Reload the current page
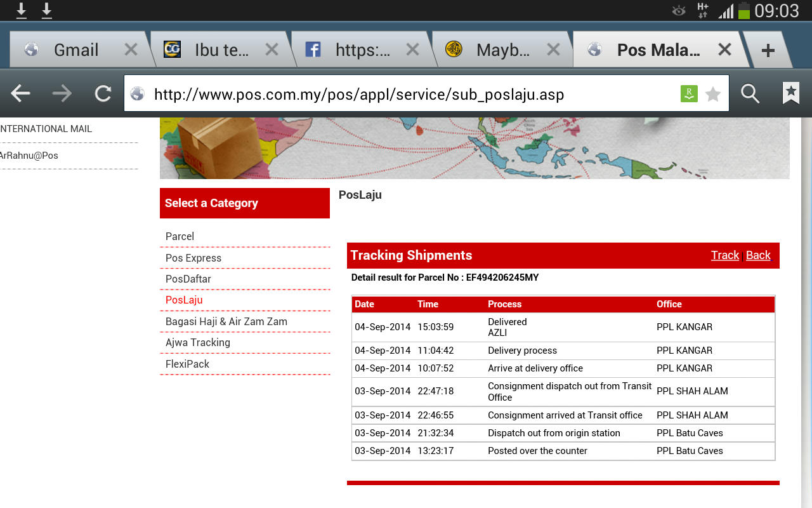Screen dimensions: 812x508 tap(103, 94)
